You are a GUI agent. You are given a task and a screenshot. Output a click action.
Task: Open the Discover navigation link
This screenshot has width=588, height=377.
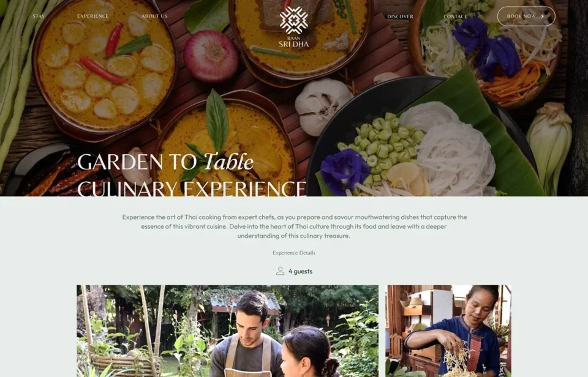click(x=400, y=17)
